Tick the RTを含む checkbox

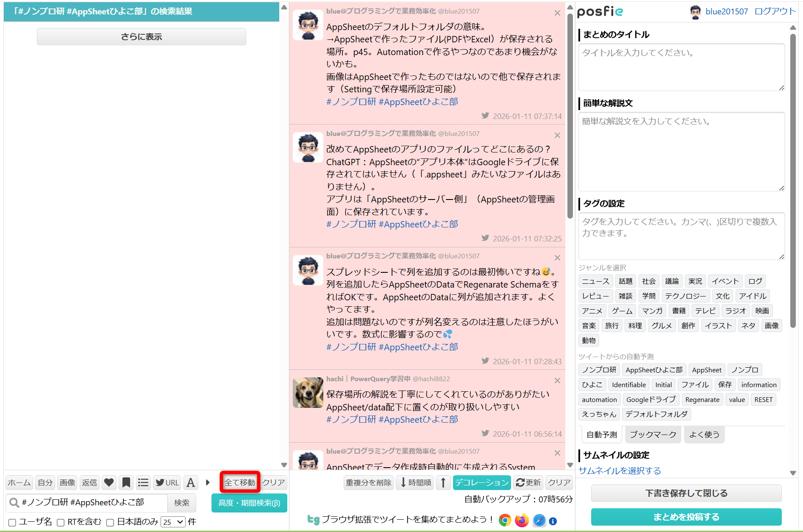(x=61, y=522)
